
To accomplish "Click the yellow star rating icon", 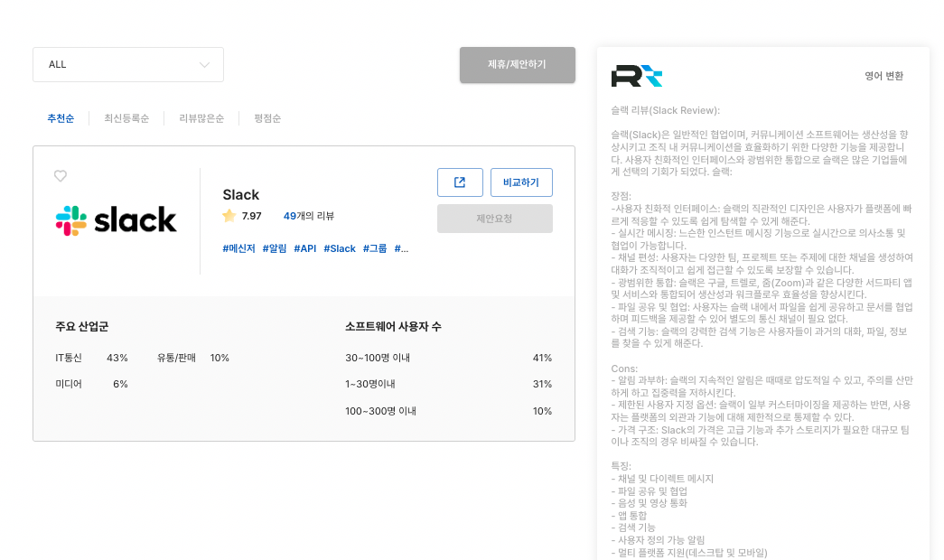I will tap(229, 216).
